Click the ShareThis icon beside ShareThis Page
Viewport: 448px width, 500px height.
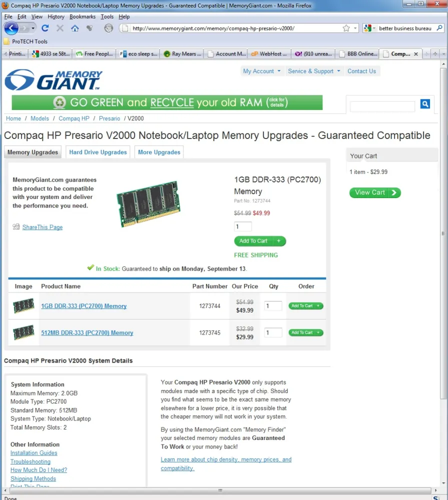(16, 226)
